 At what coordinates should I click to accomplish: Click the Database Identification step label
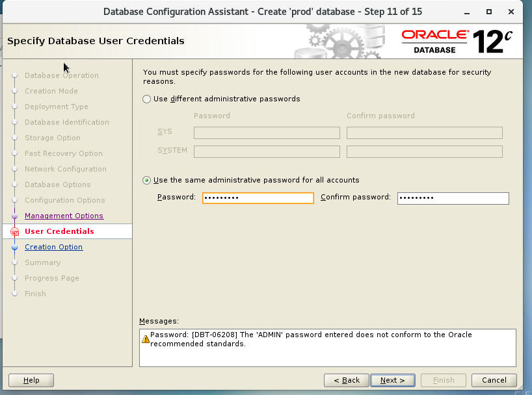[x=67, y=122]
